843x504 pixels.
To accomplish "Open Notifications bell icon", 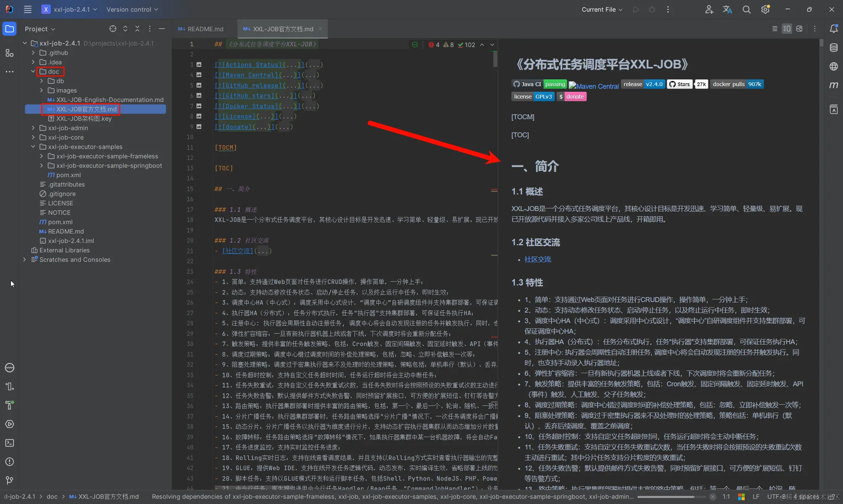I will coord(834,29).
